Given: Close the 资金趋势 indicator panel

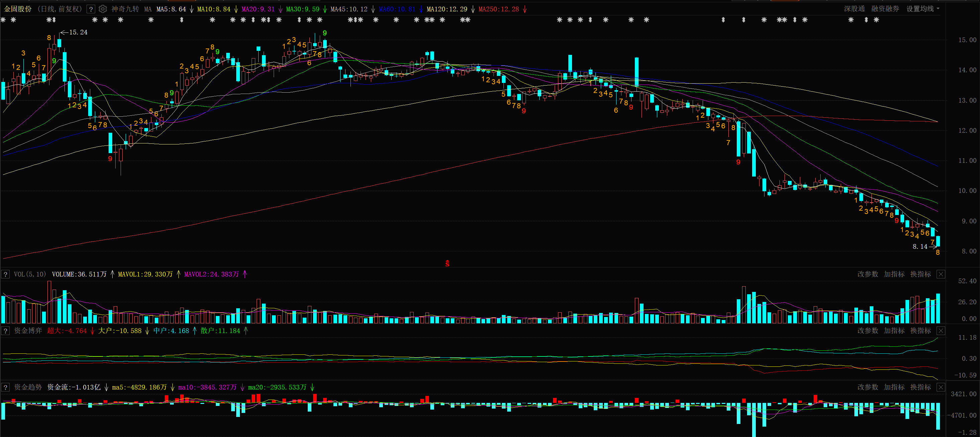Looking at the screenshot, I should click(x=941, y=387).
